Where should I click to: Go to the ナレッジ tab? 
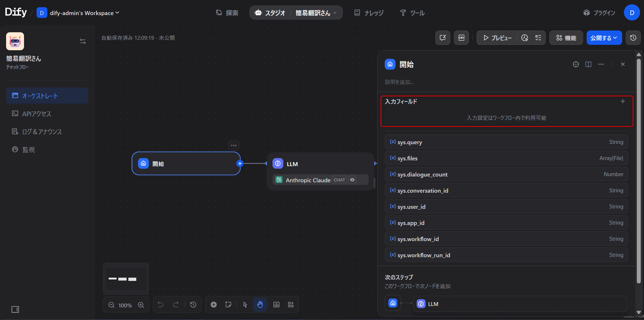(x=369, y=13)
